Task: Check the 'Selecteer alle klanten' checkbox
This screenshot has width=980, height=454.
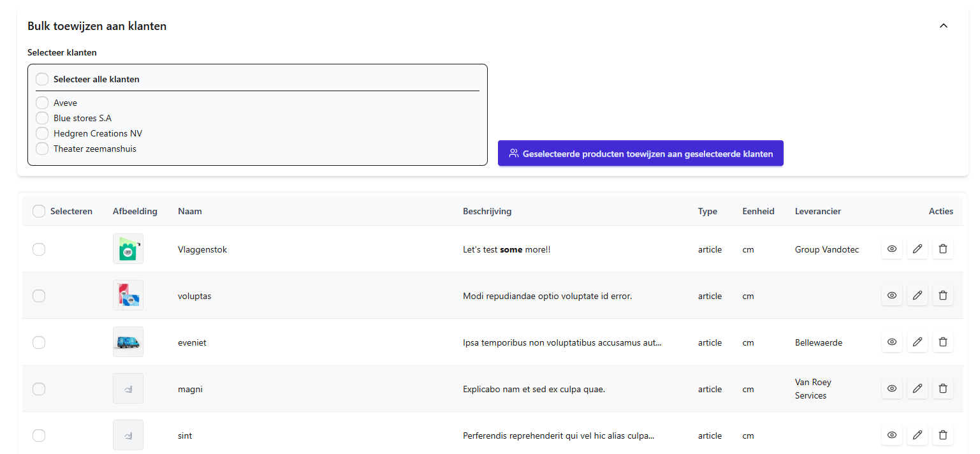Action: [42, 80]
